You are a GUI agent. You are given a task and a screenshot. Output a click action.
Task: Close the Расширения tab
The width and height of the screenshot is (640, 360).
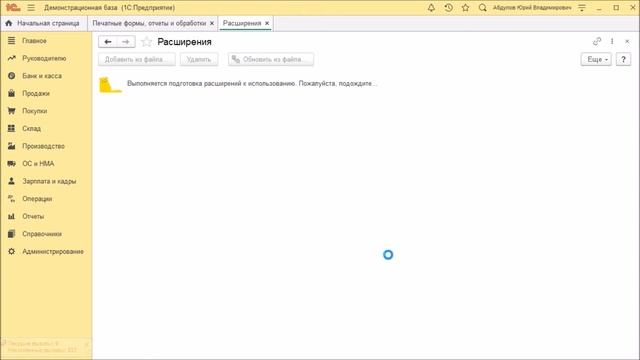267,23
